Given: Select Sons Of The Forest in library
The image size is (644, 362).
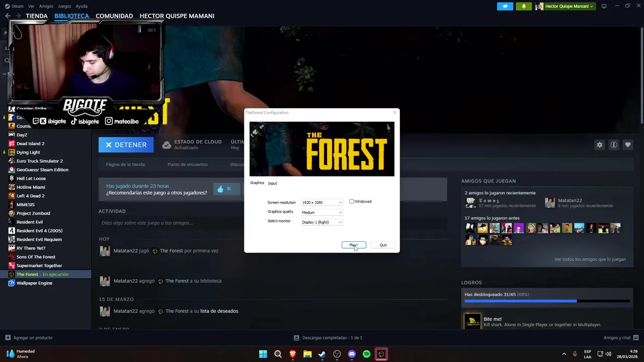Looking at the screenshot, I should pyautogui.click(x=36, y=257).
